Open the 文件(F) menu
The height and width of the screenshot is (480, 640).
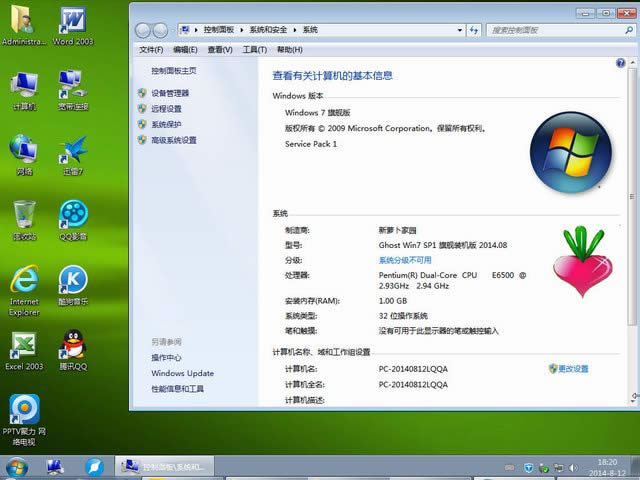coord(151,49)
